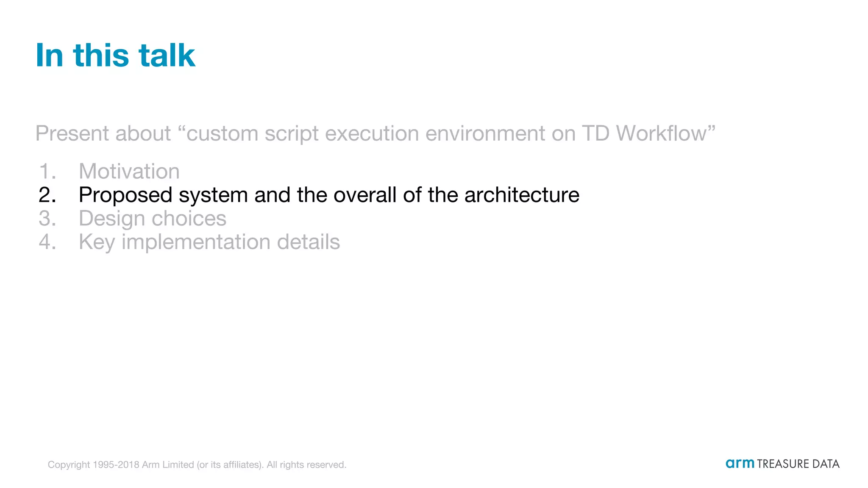The image size is (868, 488).
Task: Click 'TD Workflow' in the subtitle
Action: 644,133
